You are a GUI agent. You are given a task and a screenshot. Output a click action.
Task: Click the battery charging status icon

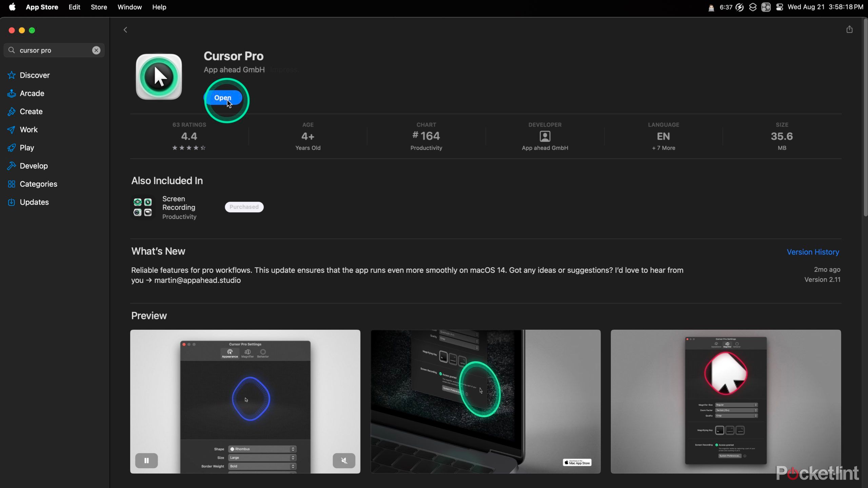(739, 7)
